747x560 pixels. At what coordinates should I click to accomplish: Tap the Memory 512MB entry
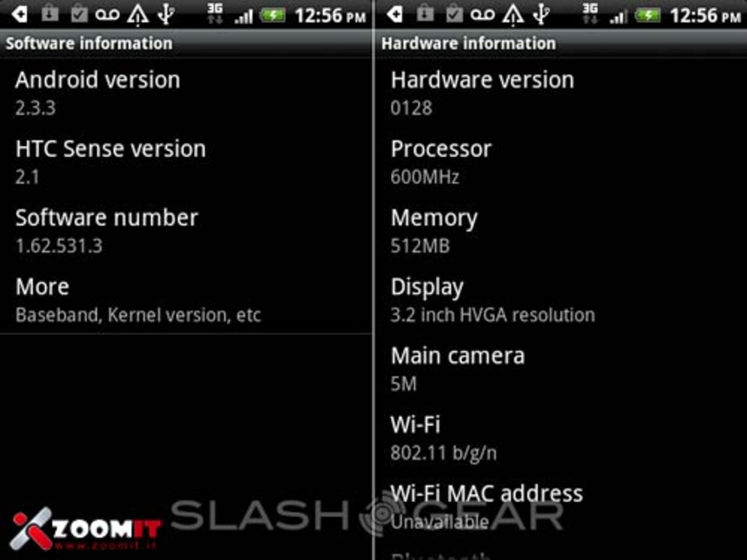(x=561, y=231)
